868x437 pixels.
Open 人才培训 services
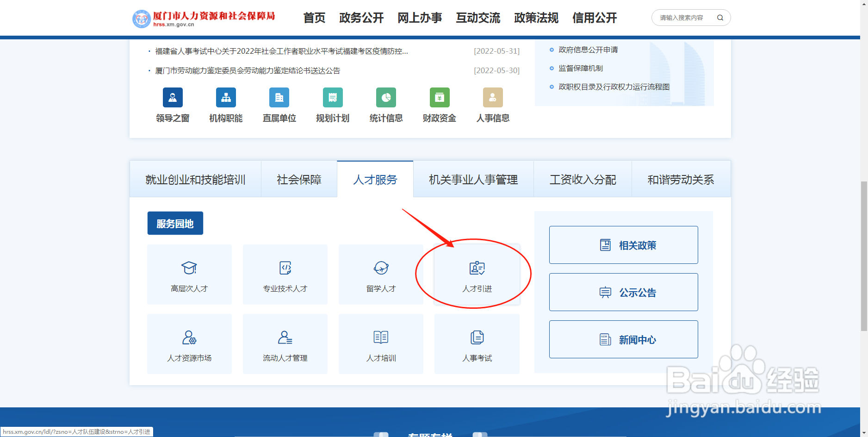380,343
